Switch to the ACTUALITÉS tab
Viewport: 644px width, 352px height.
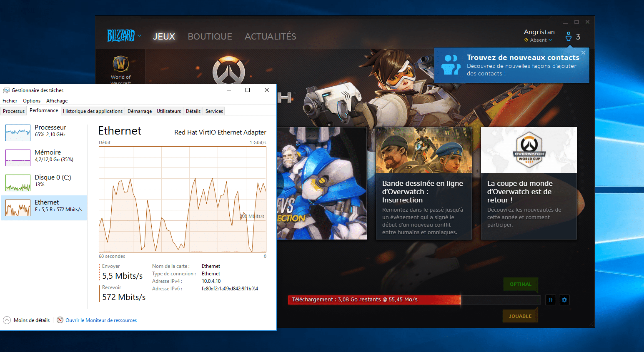[x=270, y=36]
